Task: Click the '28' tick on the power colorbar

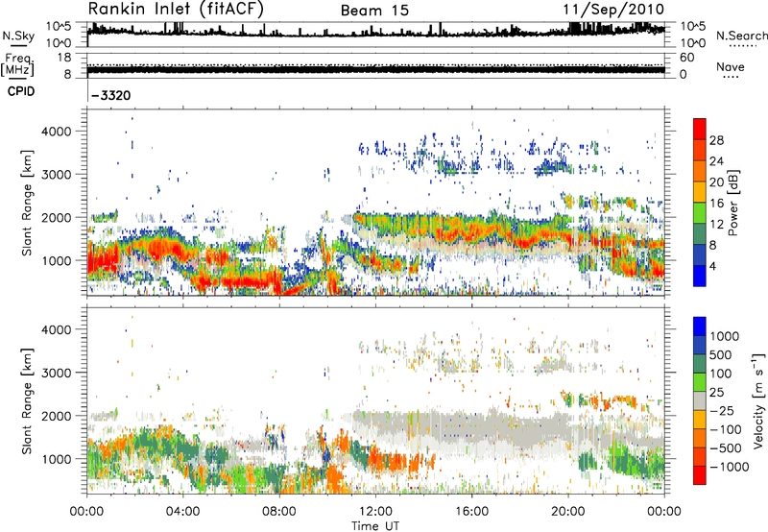Action: [x=716, y=140]
